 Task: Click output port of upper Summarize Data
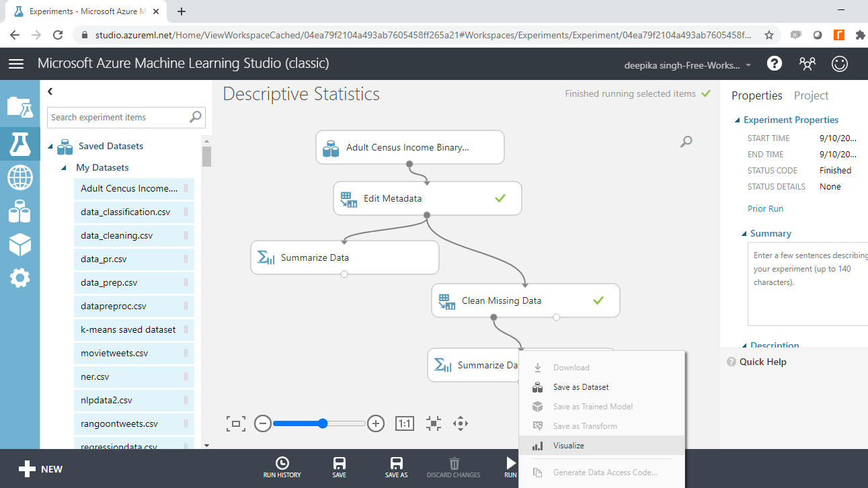click(344, 274)
